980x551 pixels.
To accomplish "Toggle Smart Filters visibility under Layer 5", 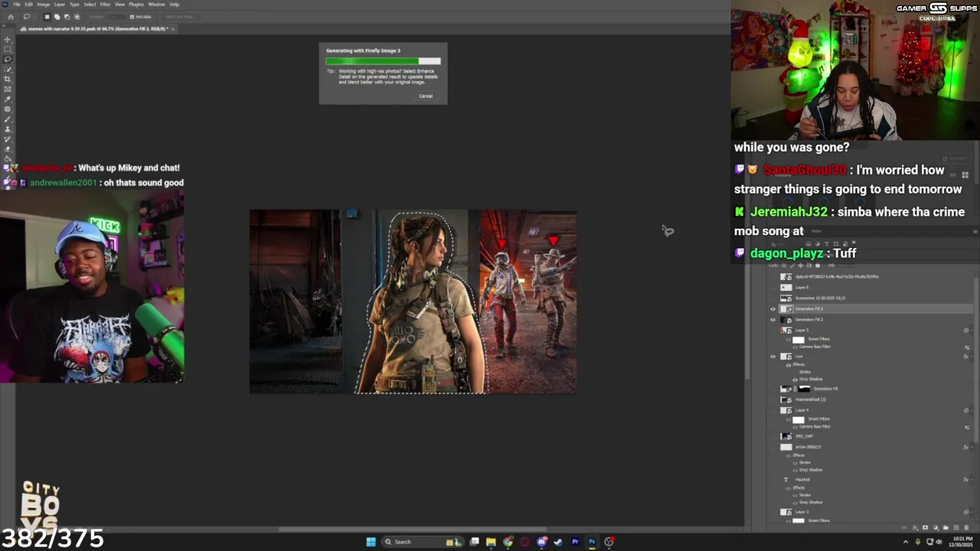I will click(789, 338).
